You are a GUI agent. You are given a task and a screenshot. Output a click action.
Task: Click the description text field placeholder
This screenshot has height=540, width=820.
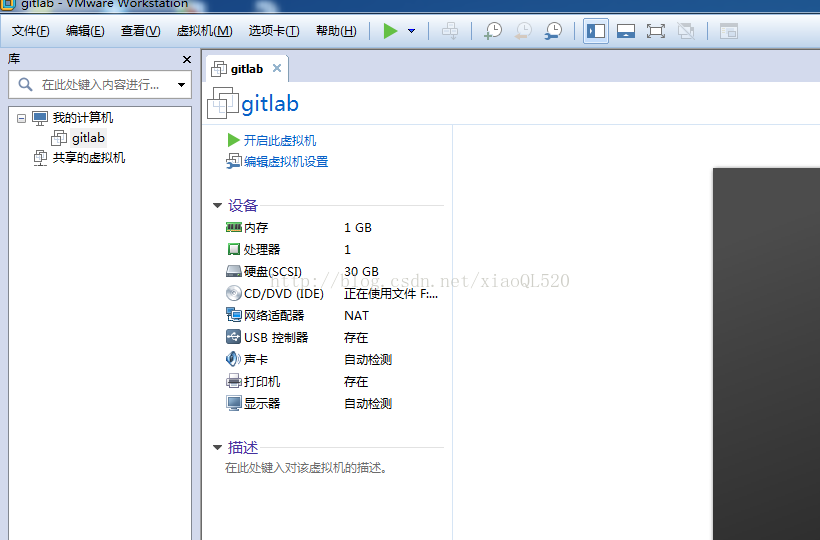point(306,468)
